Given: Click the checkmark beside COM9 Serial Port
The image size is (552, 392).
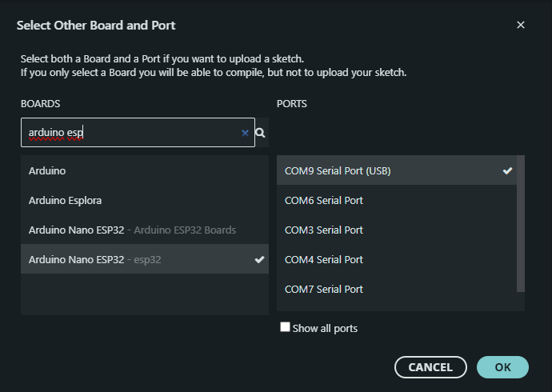Looking at the screenshot, I should [x=507, y=170].
